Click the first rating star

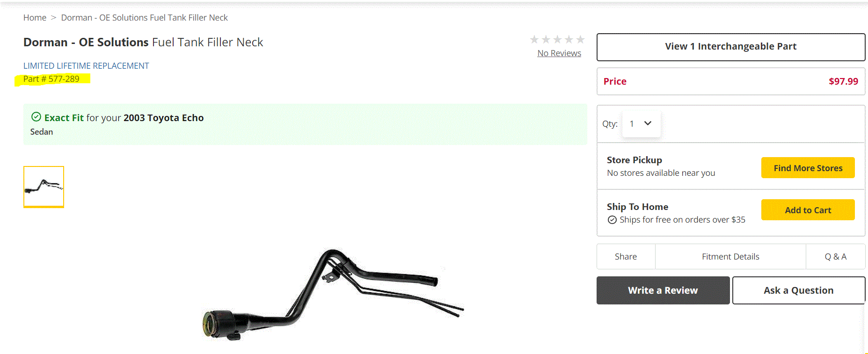(x=534, y=39)
